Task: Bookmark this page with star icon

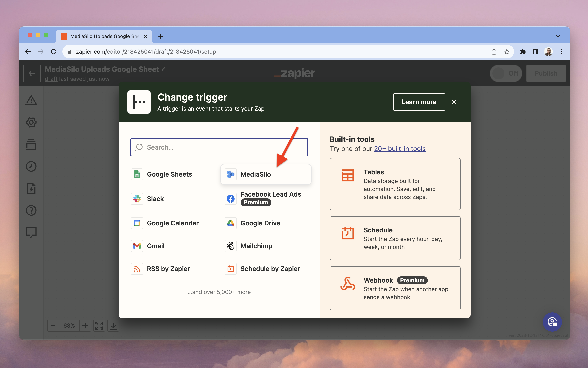Action: [x=507, y=52]
